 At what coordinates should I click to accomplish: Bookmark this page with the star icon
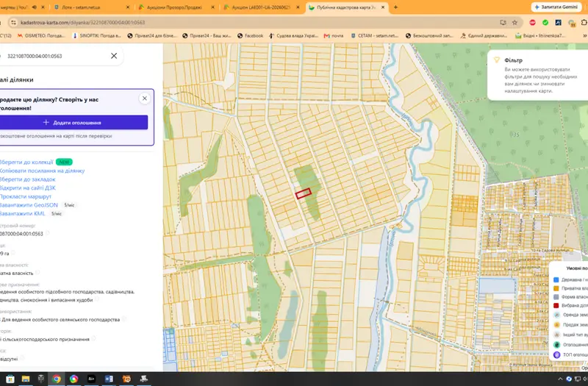click(515, 23)
